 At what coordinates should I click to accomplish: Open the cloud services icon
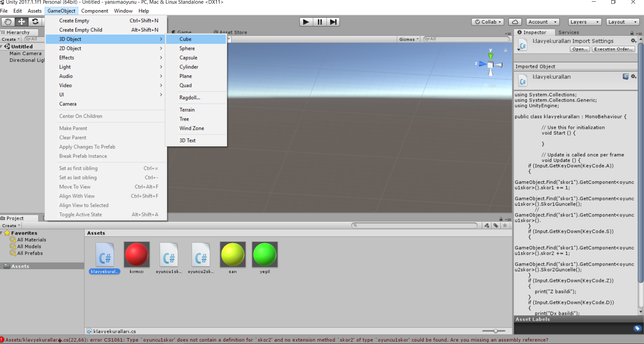coord(515,22)
